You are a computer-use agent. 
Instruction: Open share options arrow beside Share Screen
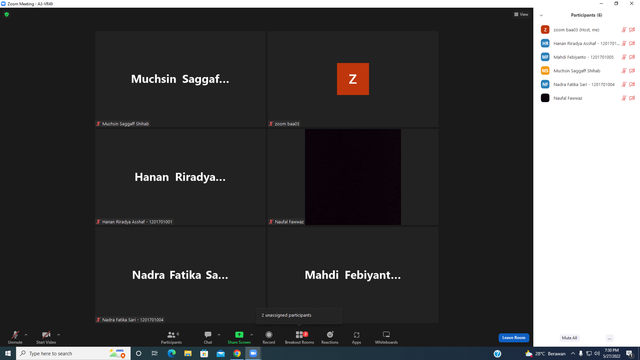pyautogui.click(x=251, y=335)
